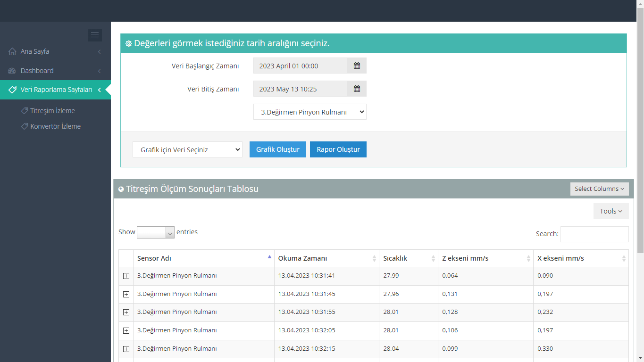The width and height of the screenshot is (644, 362).
Task: Open the Show entries count dropdown
Action: click(x=156, y=232)
